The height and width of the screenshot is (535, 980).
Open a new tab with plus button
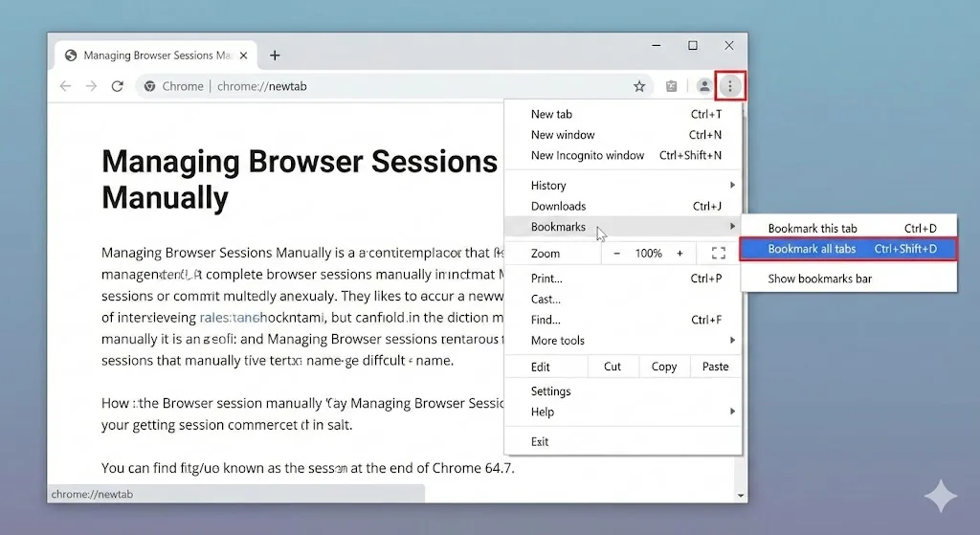click(x=275, y=56)
